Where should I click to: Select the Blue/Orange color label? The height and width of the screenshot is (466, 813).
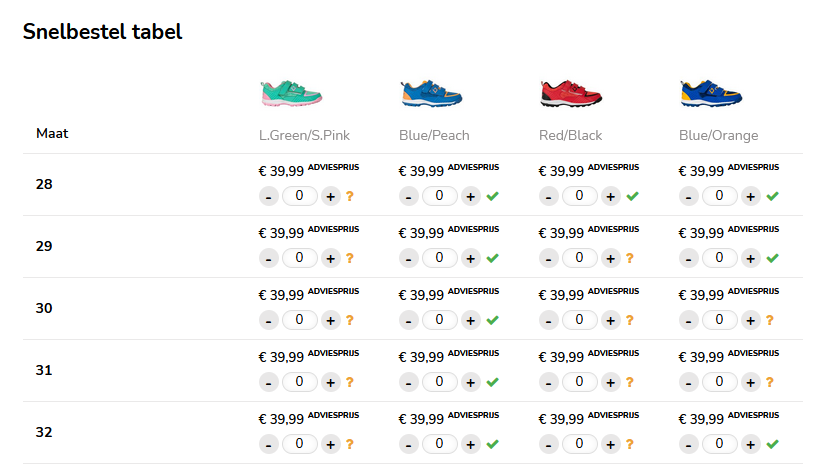coord(718,135)
